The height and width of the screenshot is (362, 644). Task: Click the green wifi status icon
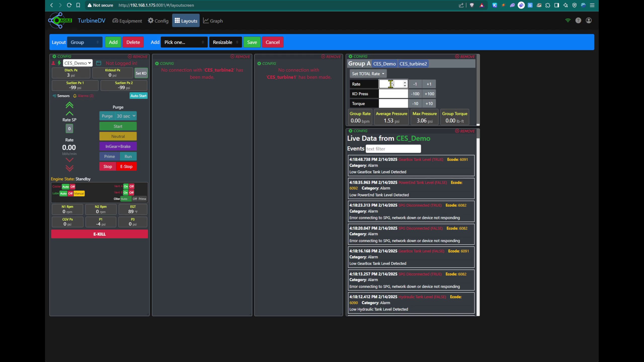coord(568,20)
